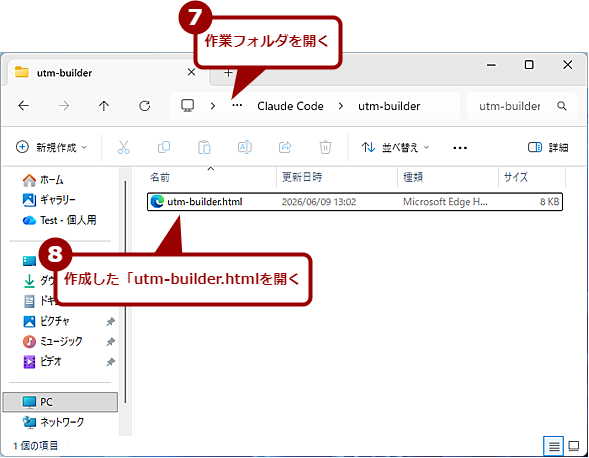
Task: Click the Paste clipboard icon
Action: [204, 147]
